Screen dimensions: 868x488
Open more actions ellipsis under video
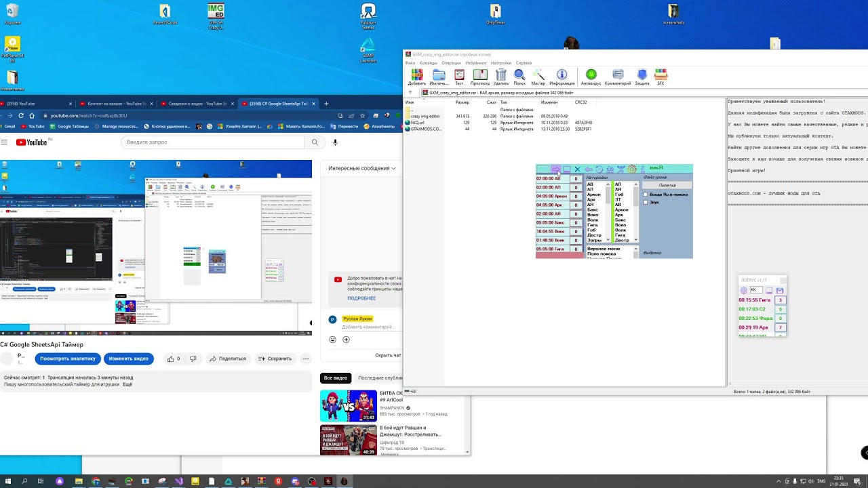306,359
